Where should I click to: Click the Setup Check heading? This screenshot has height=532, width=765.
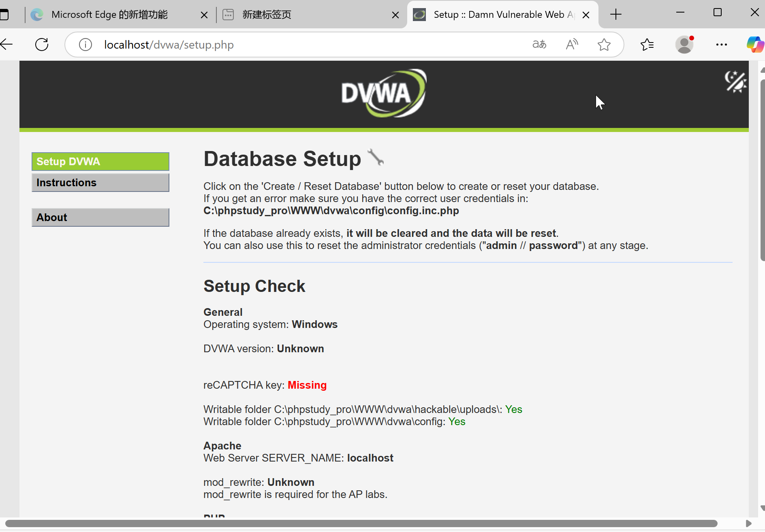click(x=254, y=286)
